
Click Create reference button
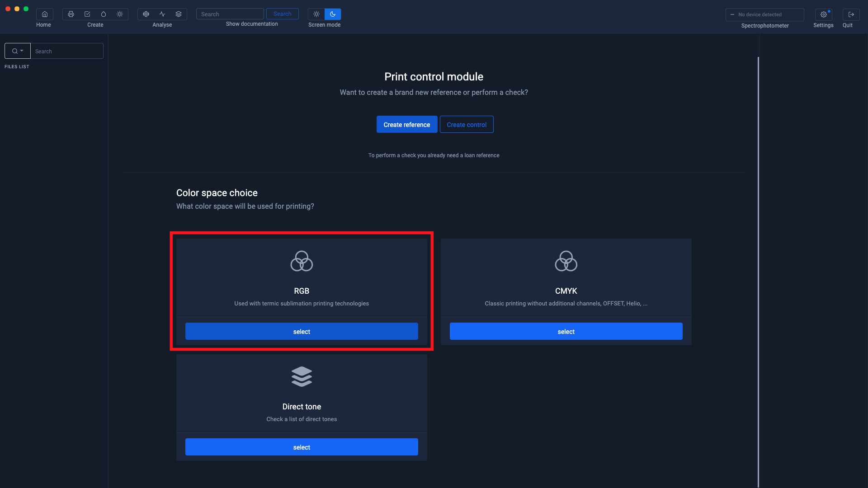(407, 124)
